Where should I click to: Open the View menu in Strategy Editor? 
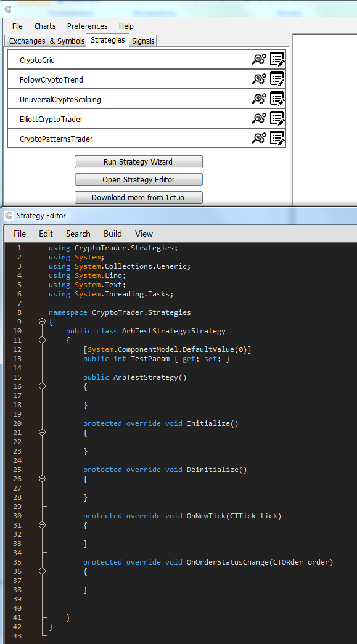tap(144, 234)
